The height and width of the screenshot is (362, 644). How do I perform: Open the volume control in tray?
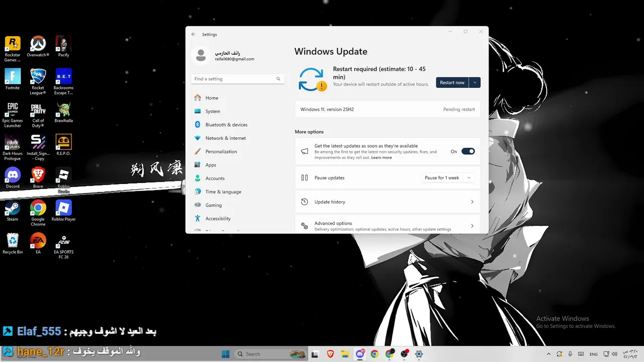pos(614,354)
